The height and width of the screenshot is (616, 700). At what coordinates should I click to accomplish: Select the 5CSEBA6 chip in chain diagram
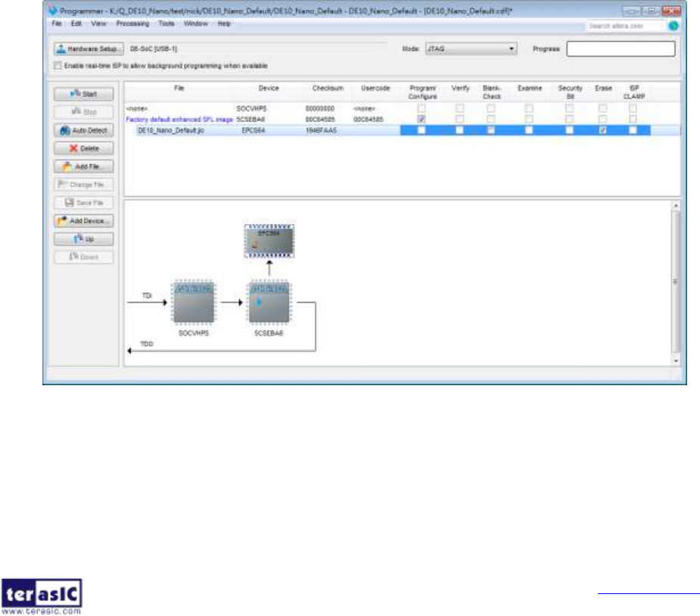point(269,302)
